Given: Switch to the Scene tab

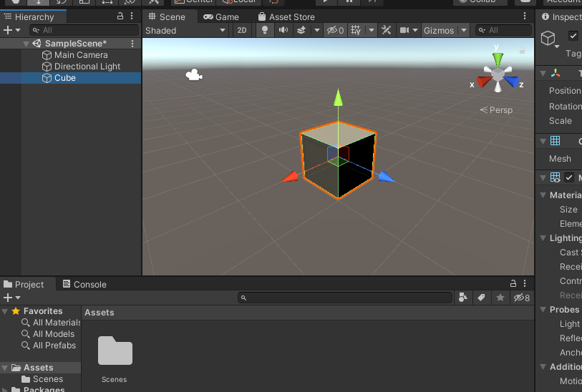Looking at the screenshot, I should tap(167, 16).
